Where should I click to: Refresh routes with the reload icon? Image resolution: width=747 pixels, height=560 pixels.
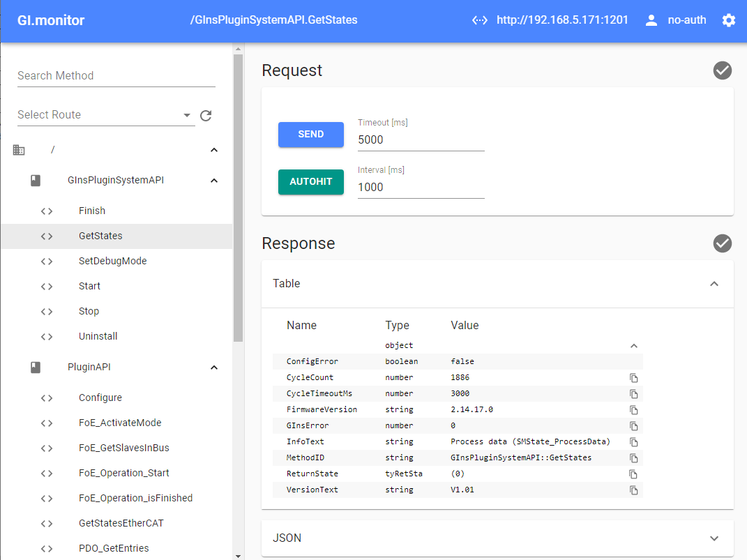pyautogui.click(x=206, y=116)
